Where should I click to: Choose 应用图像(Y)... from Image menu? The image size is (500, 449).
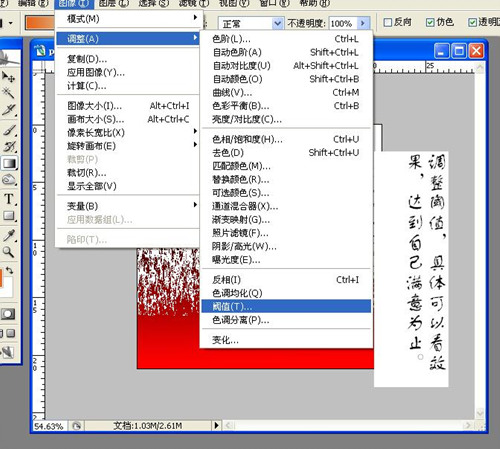[x=128, y=72]
